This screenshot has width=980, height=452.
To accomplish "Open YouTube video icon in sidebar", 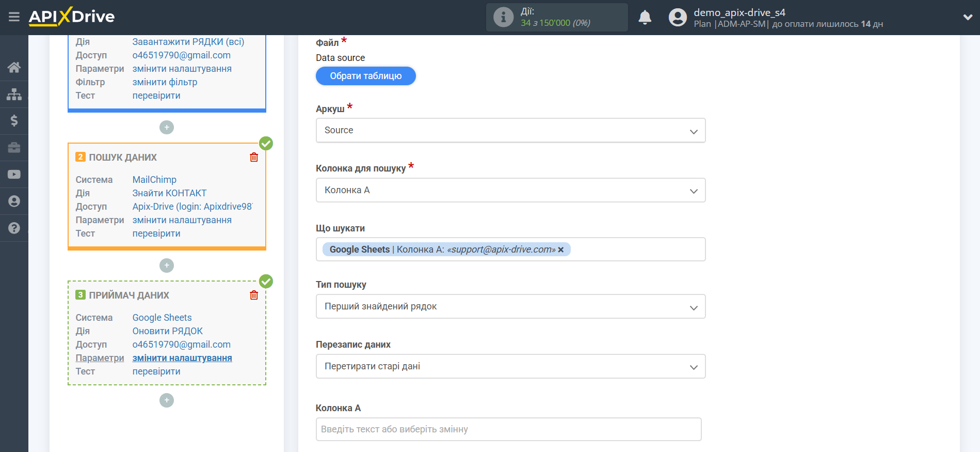I will point(14,175).
